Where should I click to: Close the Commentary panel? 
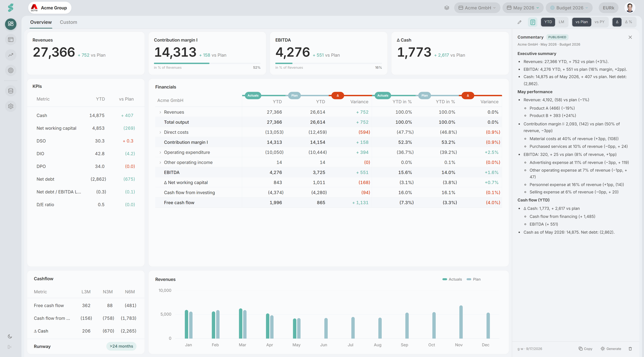tap(630, 37)
